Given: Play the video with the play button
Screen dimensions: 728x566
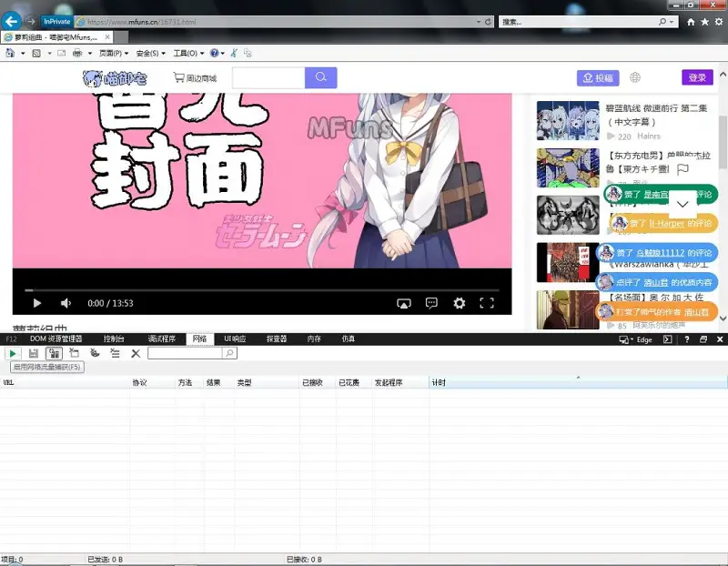Looking at the screenshot, I should pyautogui.click(x=37, y=303).
